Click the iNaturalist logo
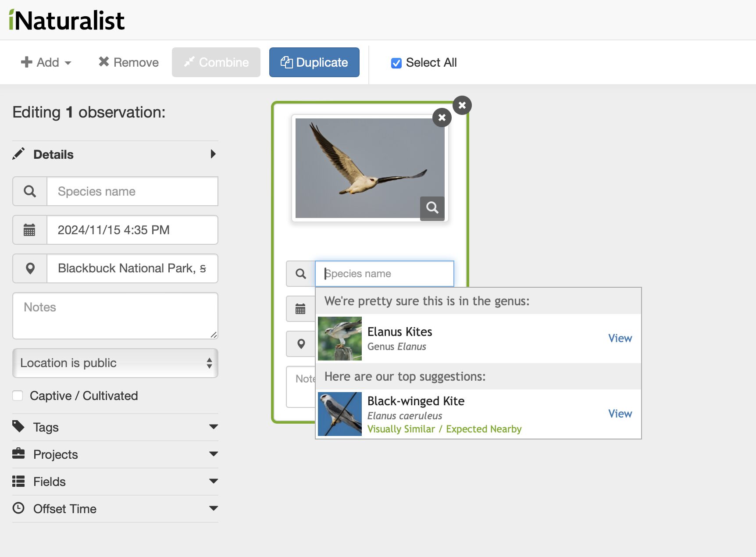 coord(67,20)
